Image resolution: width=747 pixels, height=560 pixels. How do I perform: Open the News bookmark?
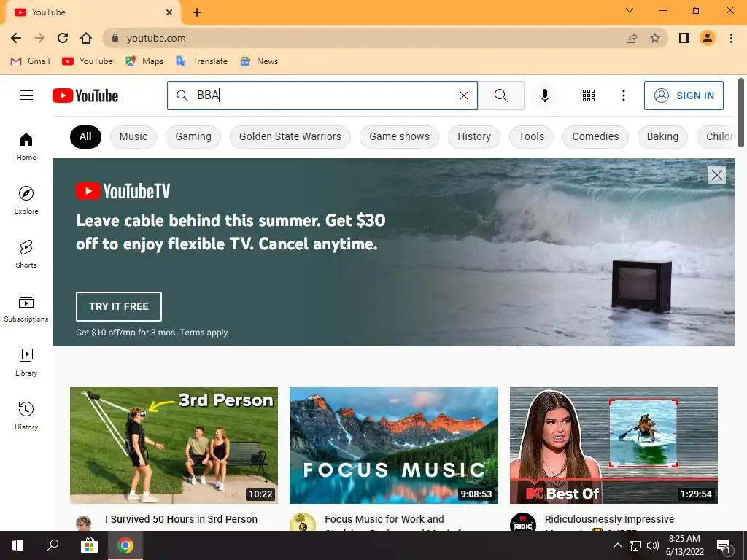point(259,61)
